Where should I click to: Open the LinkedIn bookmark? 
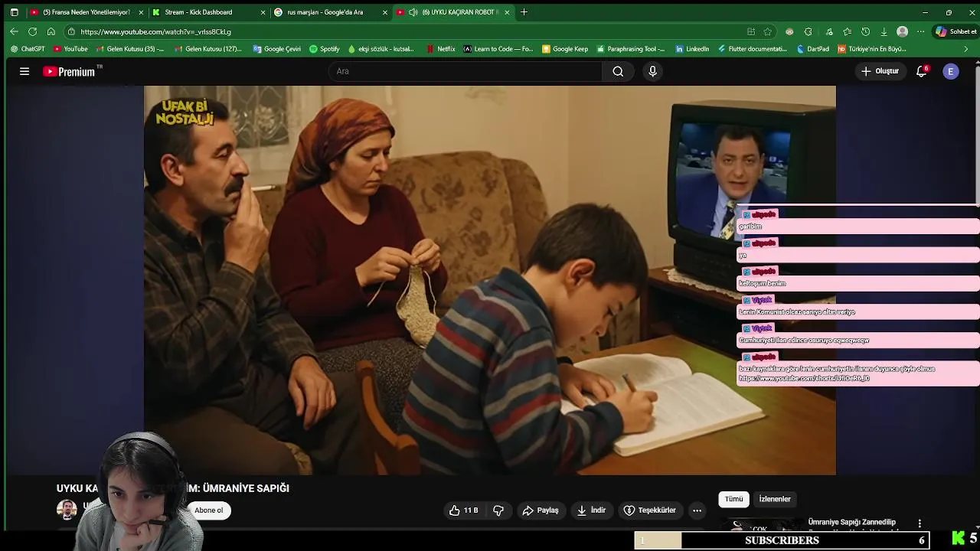[692, 49]
